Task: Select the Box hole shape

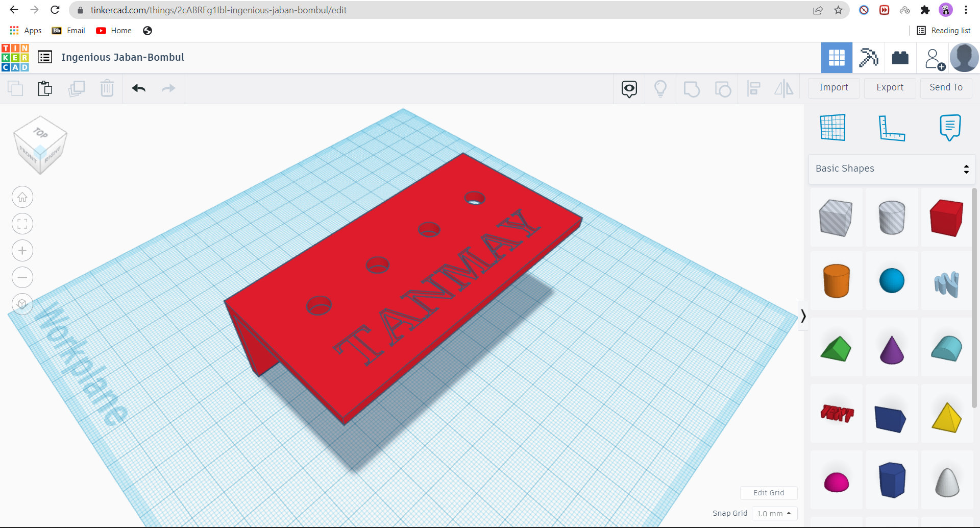Action: tap(836, 218)
